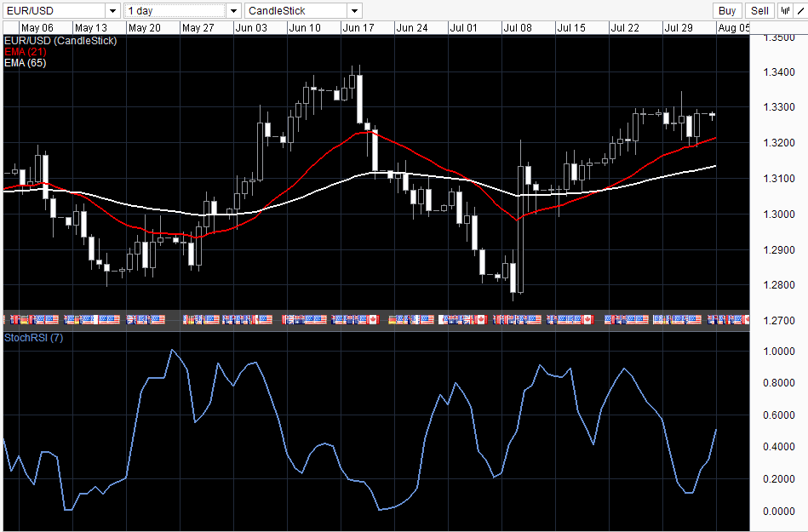Image resolution: width=808 pixels, height=532 pixels.
Task: Expand the 1 day timeframe dropdown arrow
Action: (233, 11)
